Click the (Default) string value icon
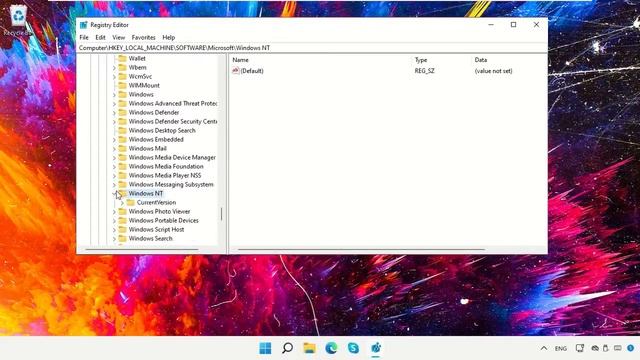Viewport: 640px width, 360px height. [x=236, y=71]
